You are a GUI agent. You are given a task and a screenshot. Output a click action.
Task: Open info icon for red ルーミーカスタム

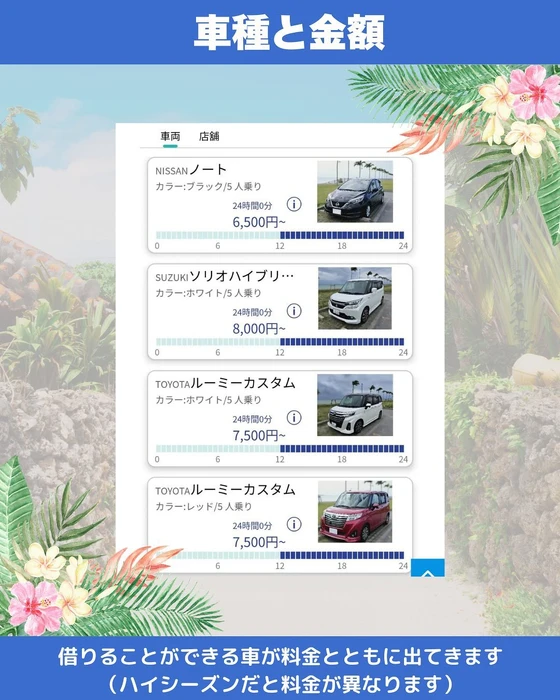(x=294, y=524)
